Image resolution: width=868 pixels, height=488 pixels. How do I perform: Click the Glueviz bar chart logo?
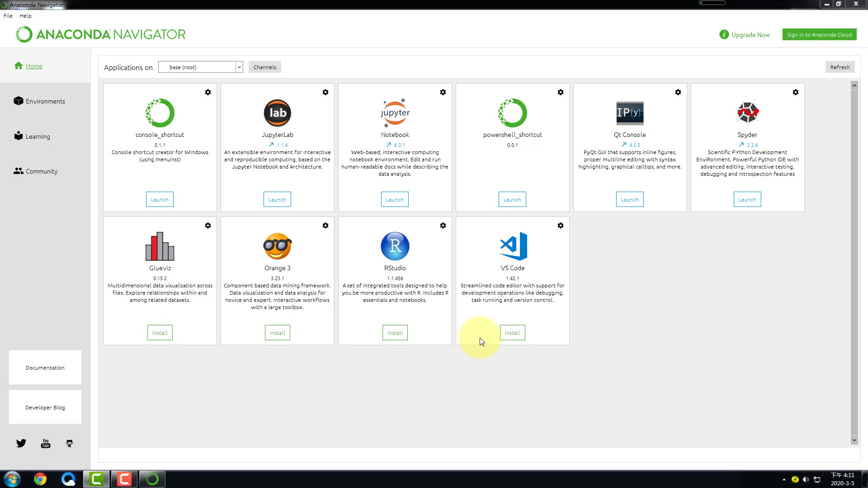pos(160,246)
